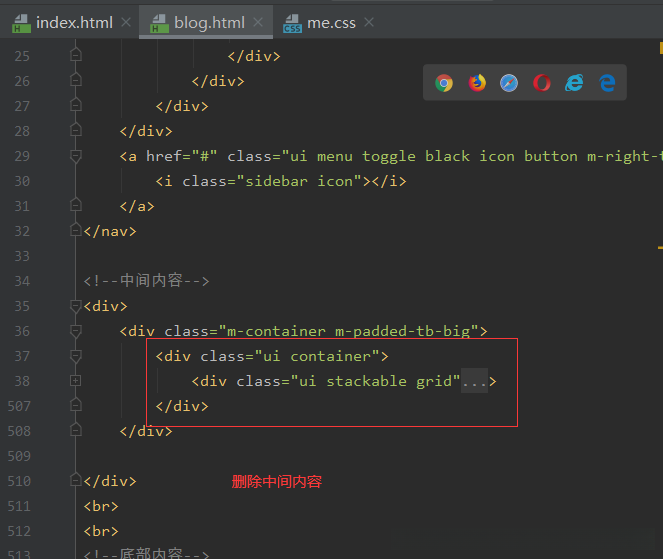
Task: Click 'ui container' class text
Action: point(317,356)
